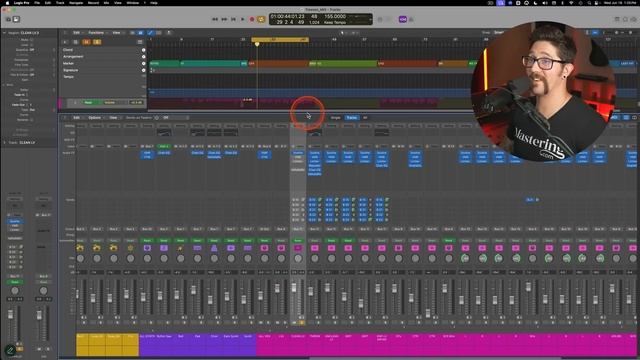Click the Synth channel name label
The image size is (640, 360).
(x=247, y=336)
